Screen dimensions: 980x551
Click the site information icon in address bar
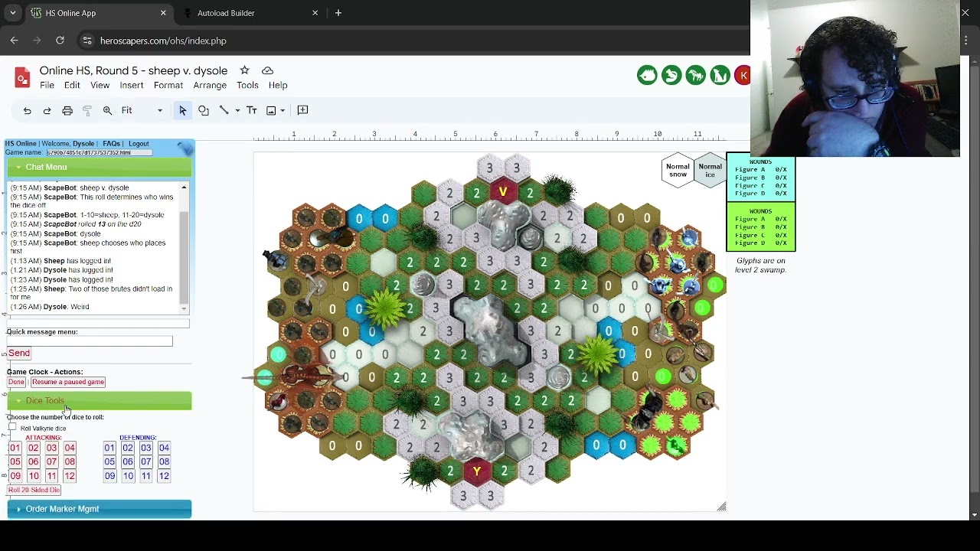pyautogui.click(x=87, y=41)
